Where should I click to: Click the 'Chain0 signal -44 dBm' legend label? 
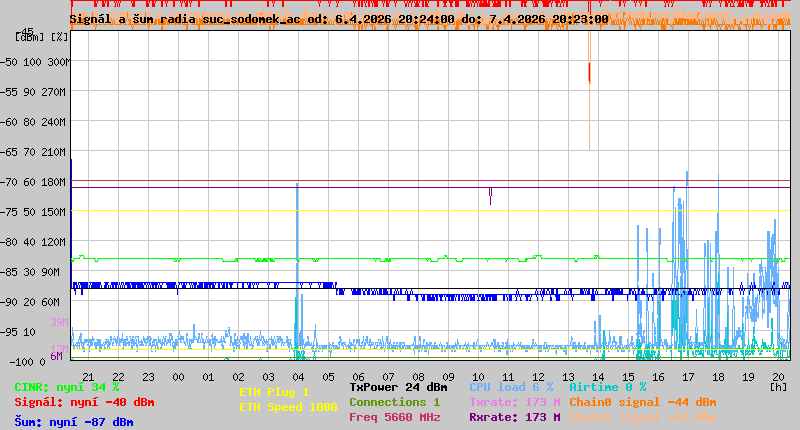click(x=643, y=402)
